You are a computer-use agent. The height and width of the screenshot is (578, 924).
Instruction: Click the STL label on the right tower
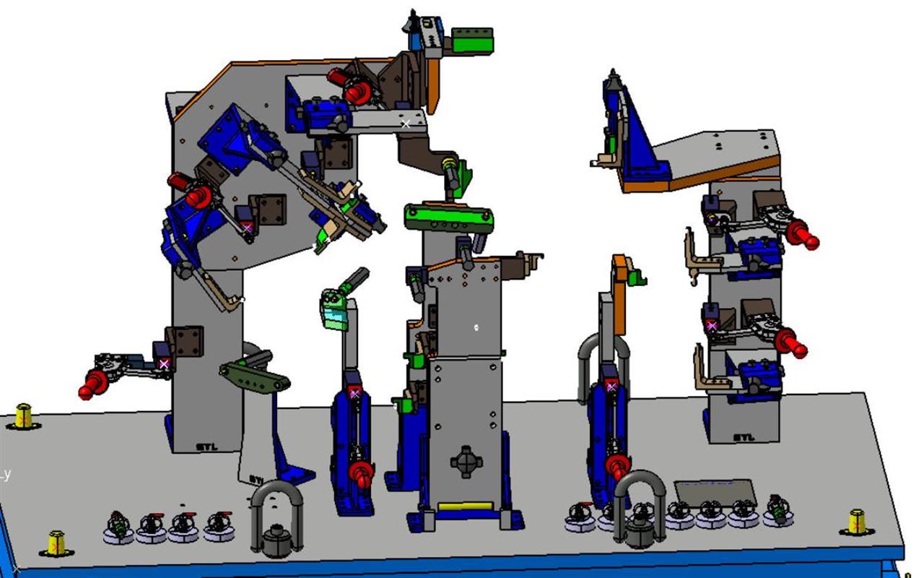coord(744,437)
